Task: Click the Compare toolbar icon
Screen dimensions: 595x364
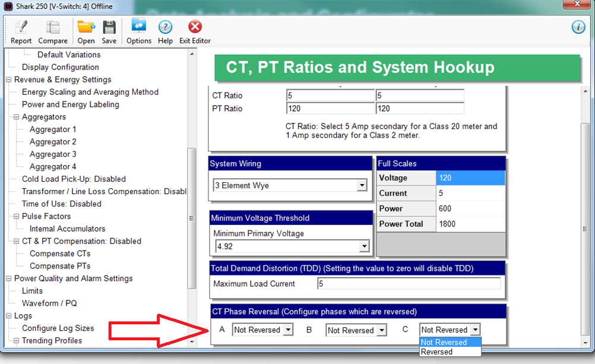Action: [53, 32]
